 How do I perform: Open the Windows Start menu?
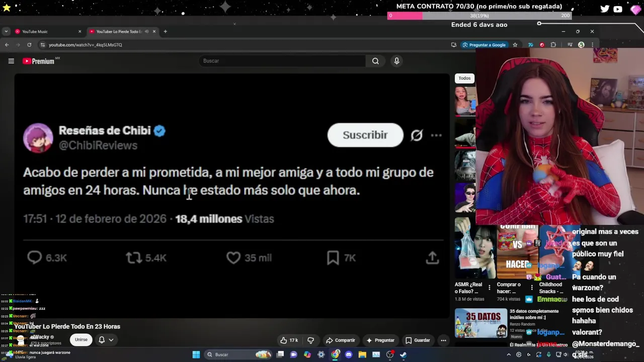(196, 354)
